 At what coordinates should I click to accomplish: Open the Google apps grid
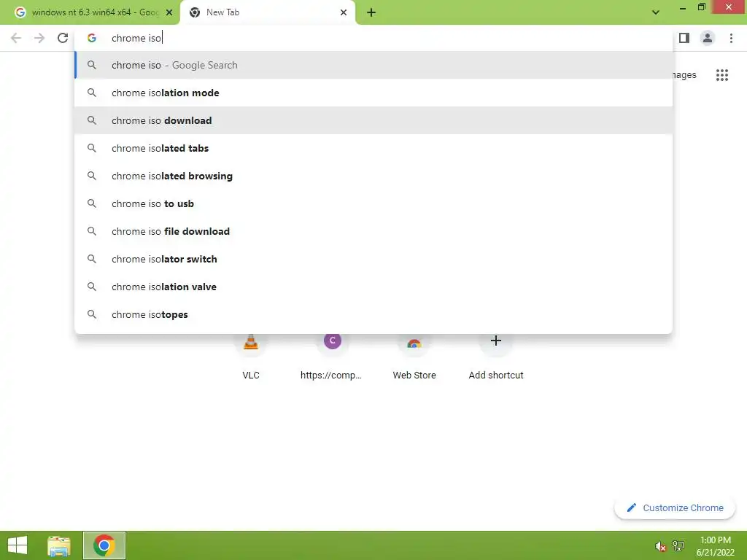coord(722,75)
